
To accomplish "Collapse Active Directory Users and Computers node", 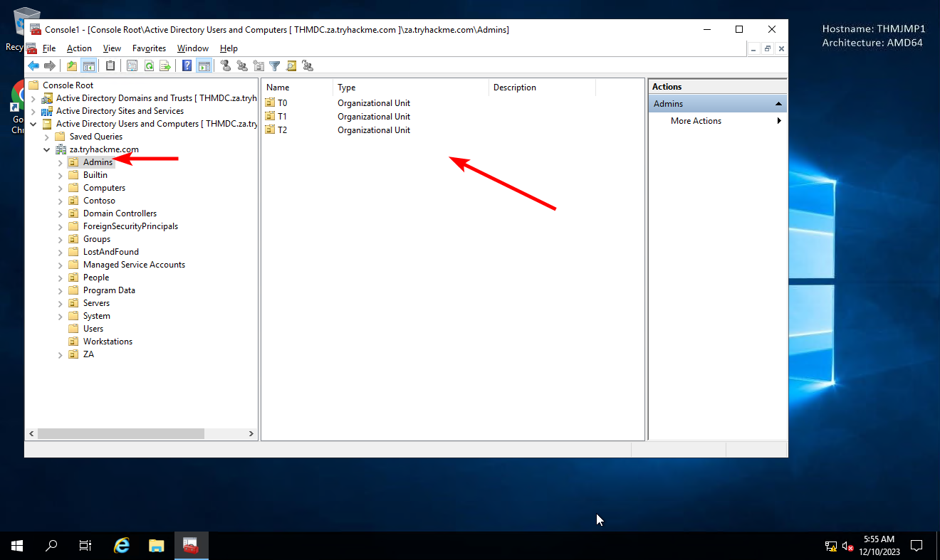I will [33, 124].
